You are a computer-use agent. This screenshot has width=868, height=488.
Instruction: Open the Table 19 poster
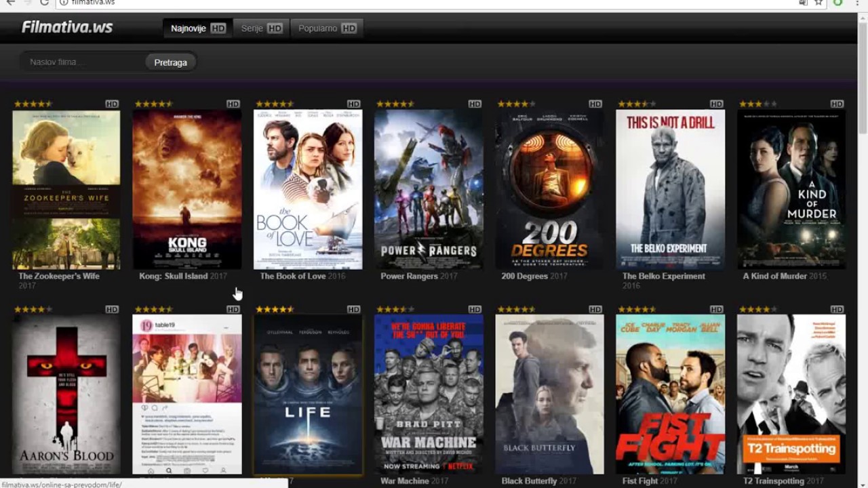(187, 394)
